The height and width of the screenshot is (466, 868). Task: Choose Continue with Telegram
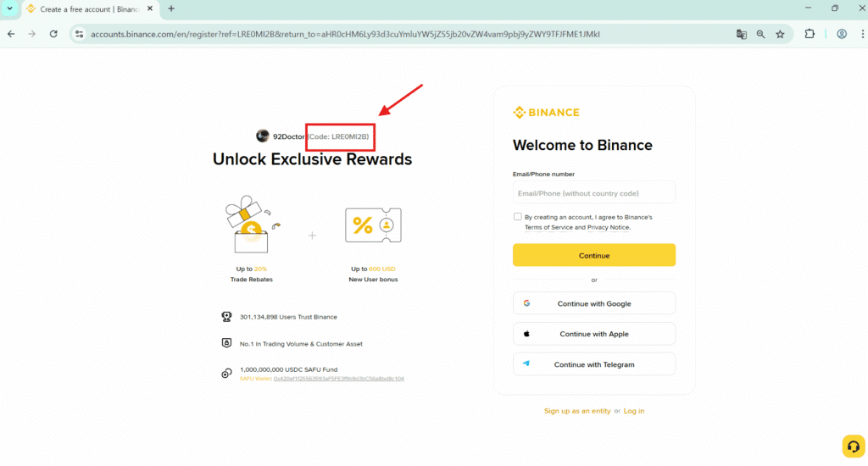593,364
